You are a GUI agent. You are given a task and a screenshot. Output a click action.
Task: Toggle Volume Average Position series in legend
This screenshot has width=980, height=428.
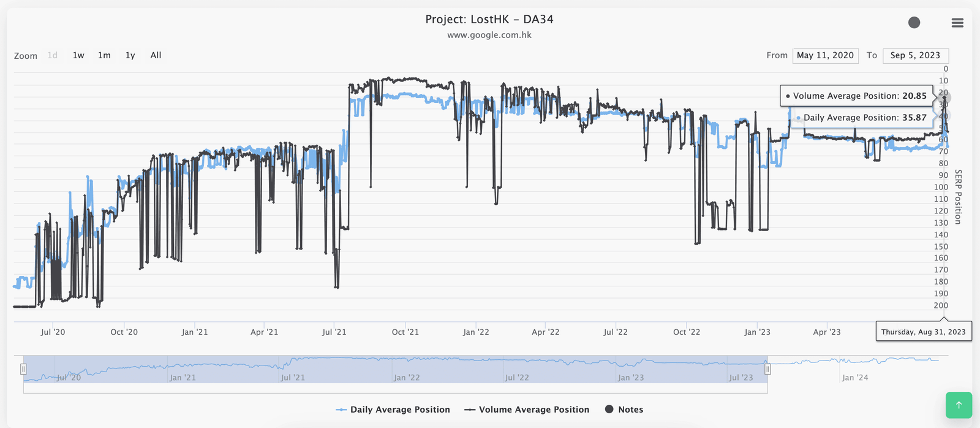(x=527, y=410)
